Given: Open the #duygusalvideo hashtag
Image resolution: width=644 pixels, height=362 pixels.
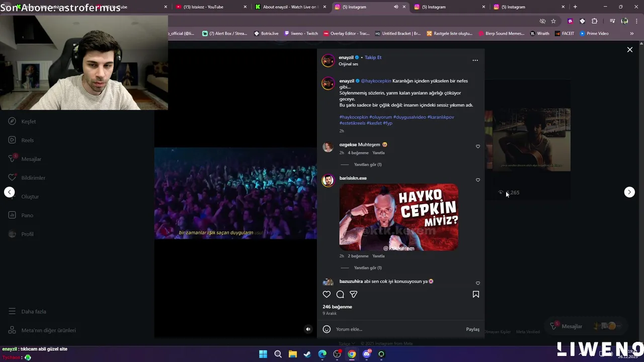Looking at the screenshot, I should (410, 117).
